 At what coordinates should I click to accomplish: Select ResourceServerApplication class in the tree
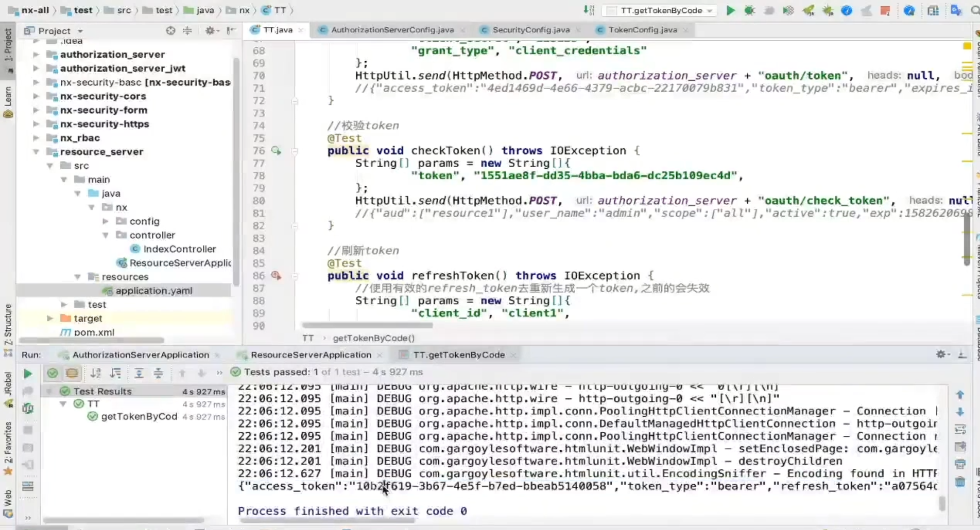pyautogui.click(x=180, y=262)
